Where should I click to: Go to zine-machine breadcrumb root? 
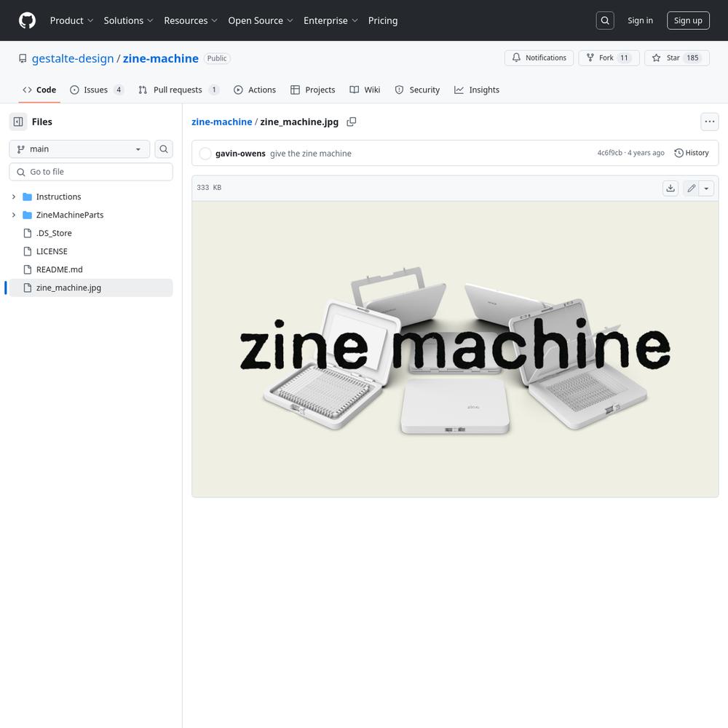[221, 122]
